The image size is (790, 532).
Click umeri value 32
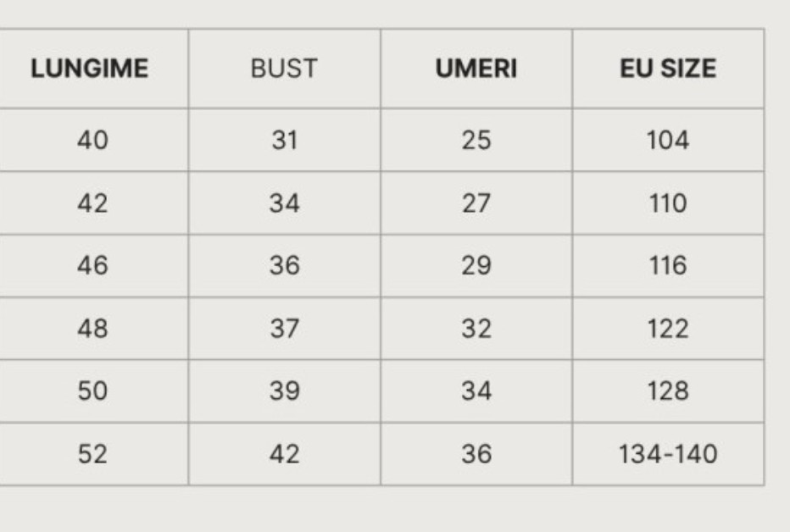coord(476,329)
